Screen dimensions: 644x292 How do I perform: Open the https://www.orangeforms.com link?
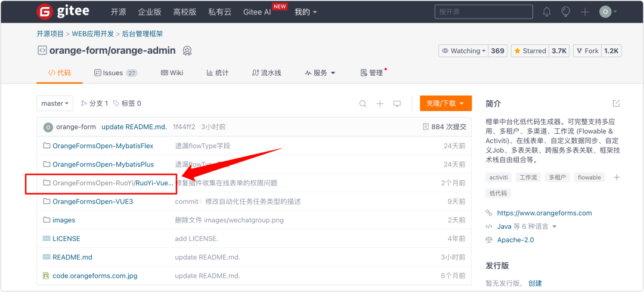pyautogui.click(x=544, y=213)
